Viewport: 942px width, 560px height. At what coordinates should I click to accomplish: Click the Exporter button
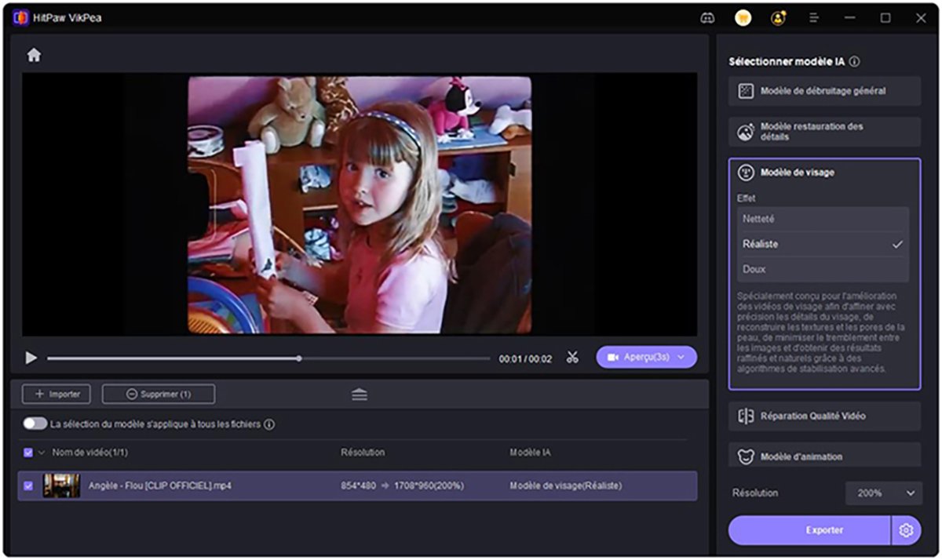pyautogui.click(x=809, y=530)
